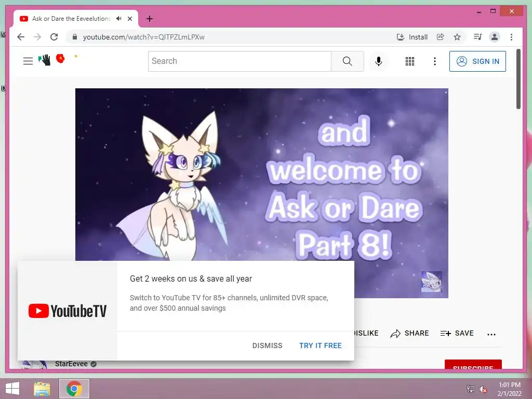Open more actions ellipsis under video
532x399 pixels.
pos(491,334)
